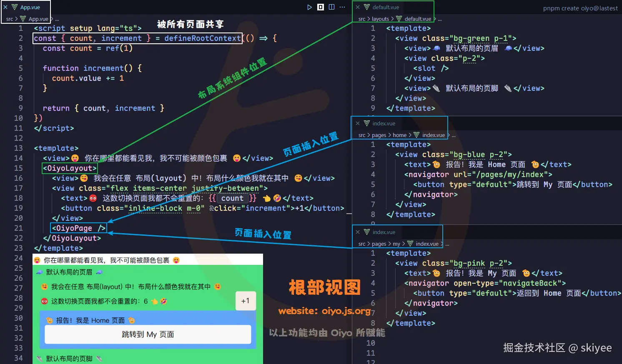Open the index.vue breadcrumb under pages > my
Viewport: 622px width, 364px height.
click(x=427, y=244)
